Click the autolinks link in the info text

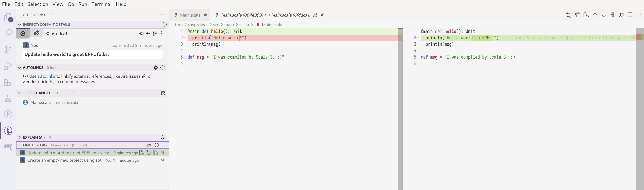(x=46, y=76)
